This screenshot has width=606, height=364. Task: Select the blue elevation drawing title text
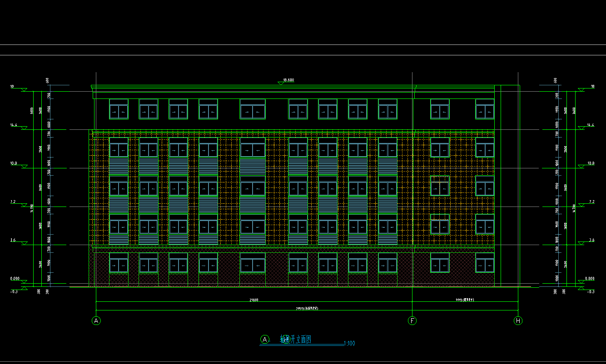295,339
